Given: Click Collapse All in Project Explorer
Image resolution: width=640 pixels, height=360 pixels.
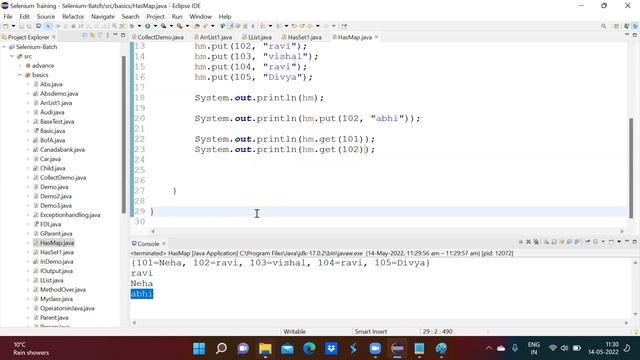Looking at the screenshot, I should coord(85,36).
